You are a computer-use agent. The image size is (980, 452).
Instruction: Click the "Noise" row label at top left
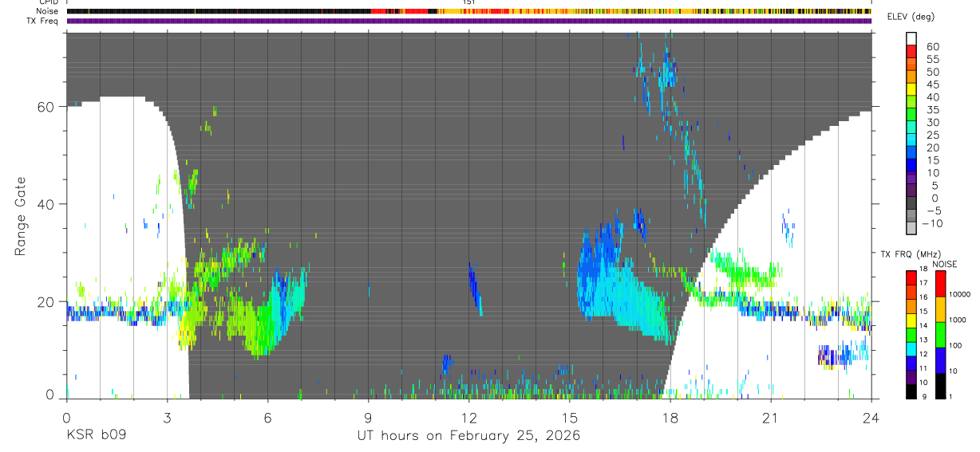tap(48, 11)
